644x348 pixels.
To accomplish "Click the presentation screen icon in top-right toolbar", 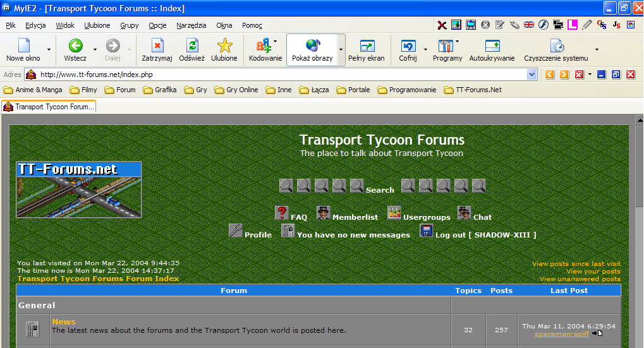I will pyautogui.click(x=471, y=25).
